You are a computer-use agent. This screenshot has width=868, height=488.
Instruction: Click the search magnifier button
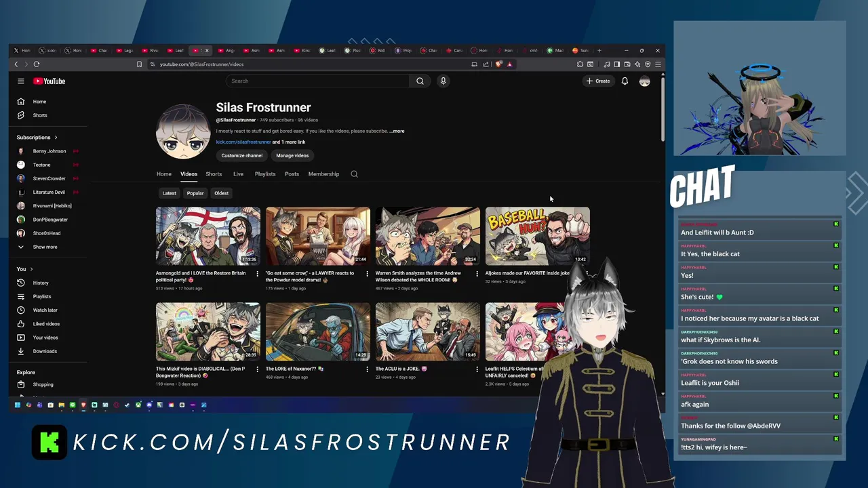[x=420, y=81]
